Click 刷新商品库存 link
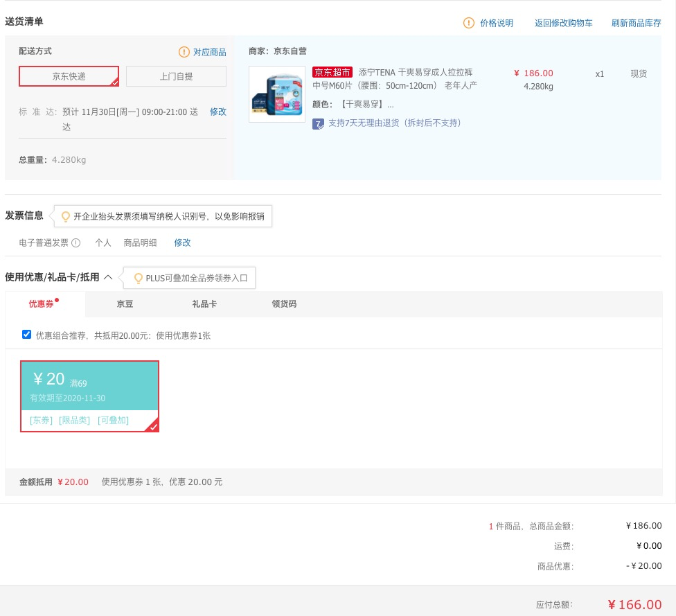 (x=636, y=23)
